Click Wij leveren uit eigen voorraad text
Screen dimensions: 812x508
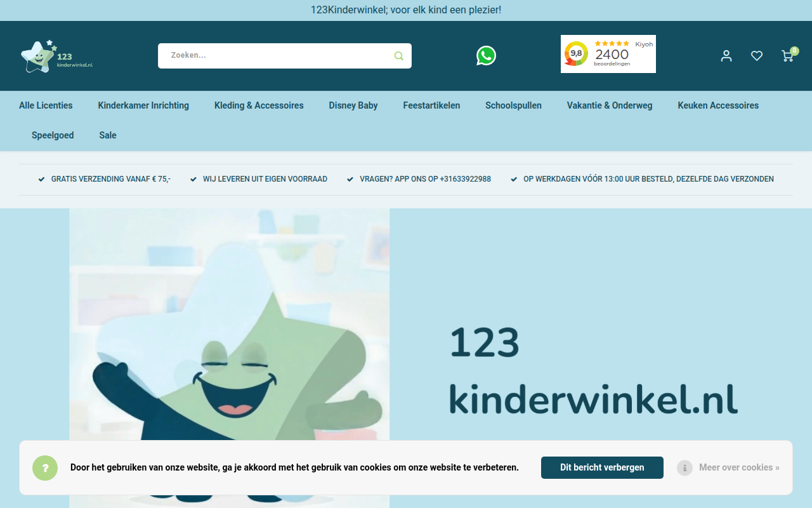point(265,179)
